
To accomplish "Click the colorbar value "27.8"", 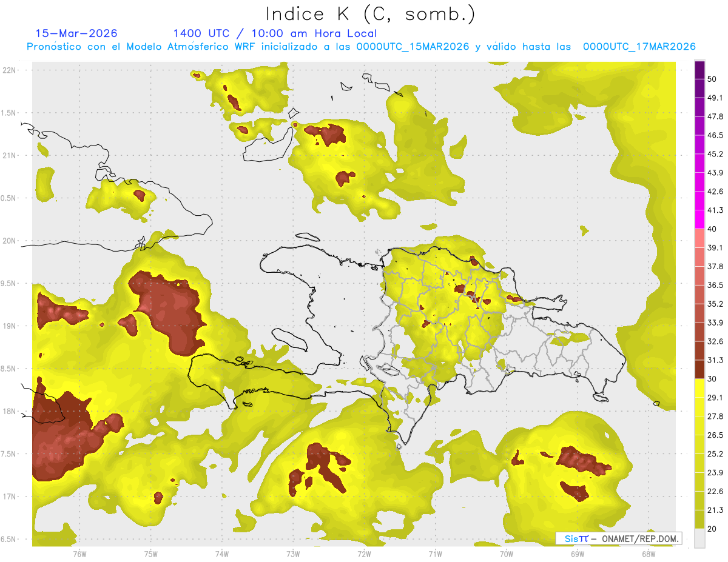I will [x=715, y=416].
